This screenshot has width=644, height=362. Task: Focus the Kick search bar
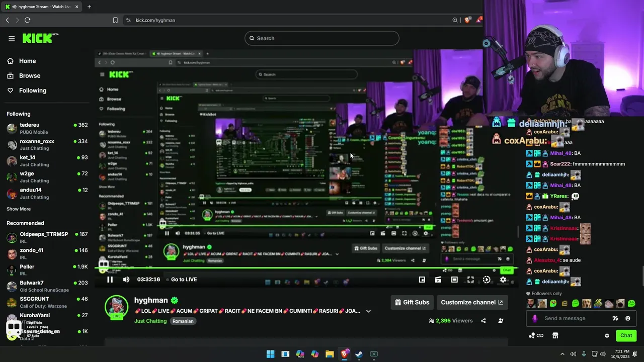point(322,38)
